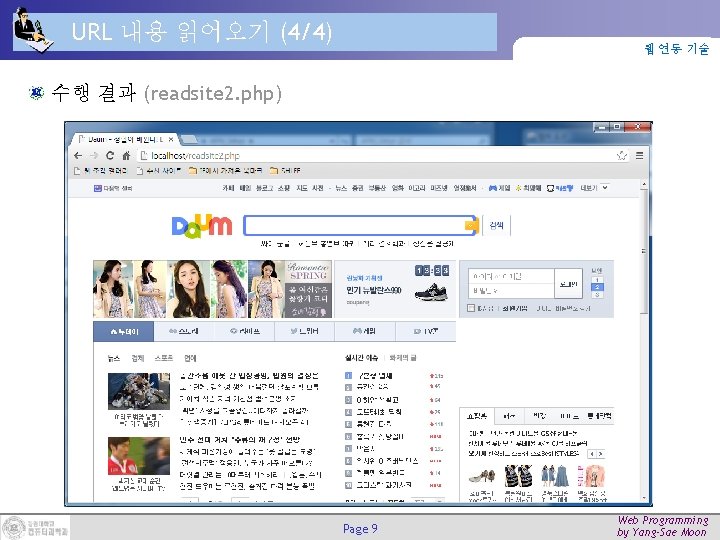Click the Daum search button

tap(496, 225)
